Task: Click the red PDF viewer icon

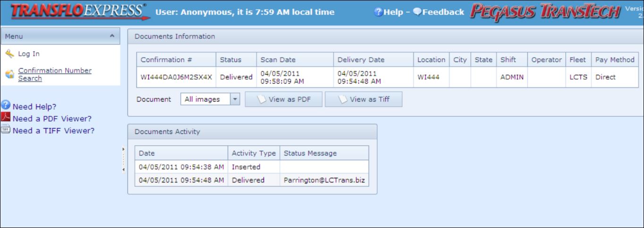Action: [x=6, y=118]
